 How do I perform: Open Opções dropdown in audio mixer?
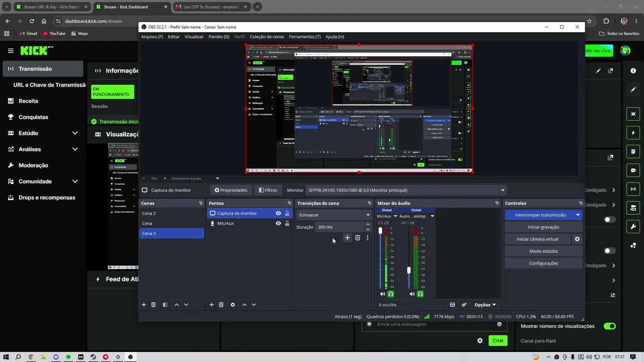pyautogui.click(x=486, y=305)
